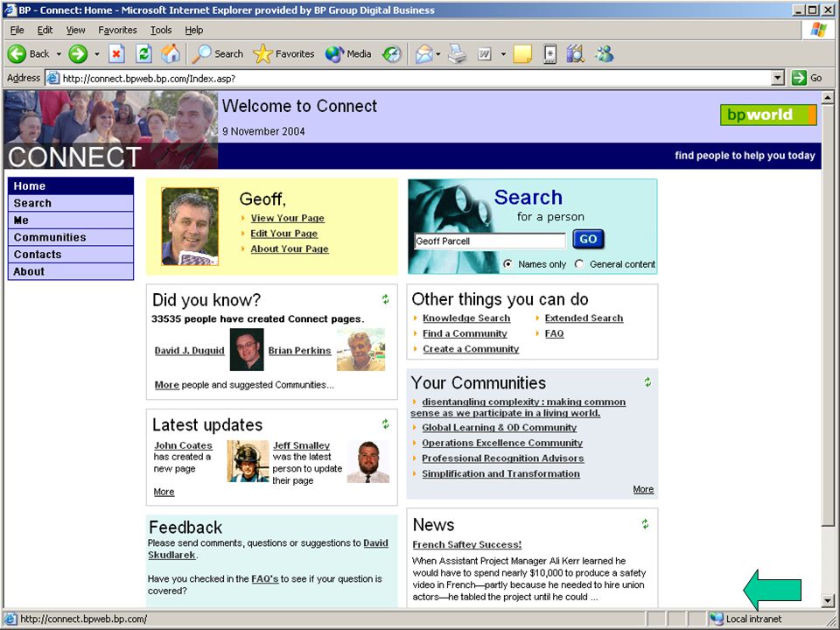Open the Operations Excellence Community link
Screen dimensions: 840x630
[502, 443]
